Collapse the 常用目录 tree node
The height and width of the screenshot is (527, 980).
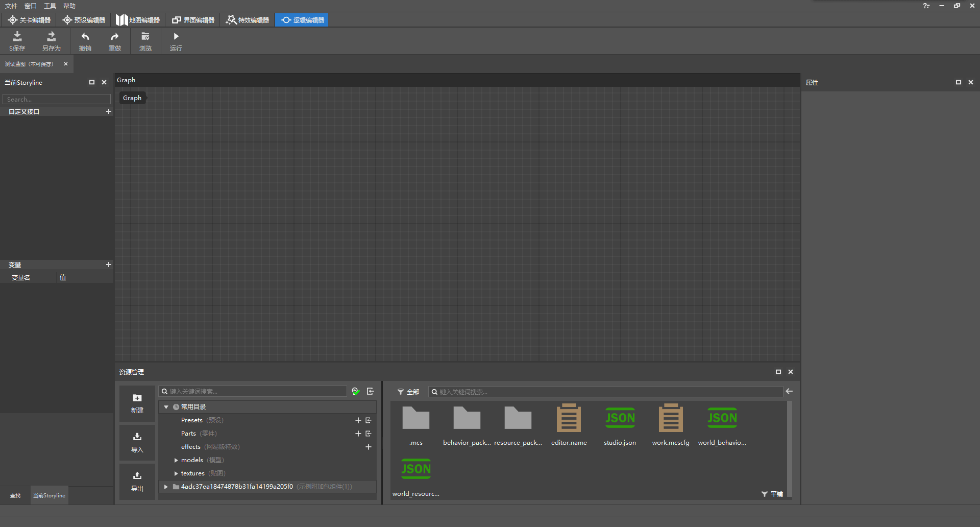click(x=166, y=407)
